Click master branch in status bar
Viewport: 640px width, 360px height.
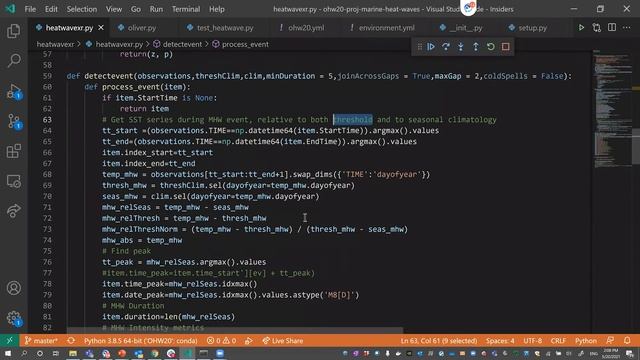(41, 340)
